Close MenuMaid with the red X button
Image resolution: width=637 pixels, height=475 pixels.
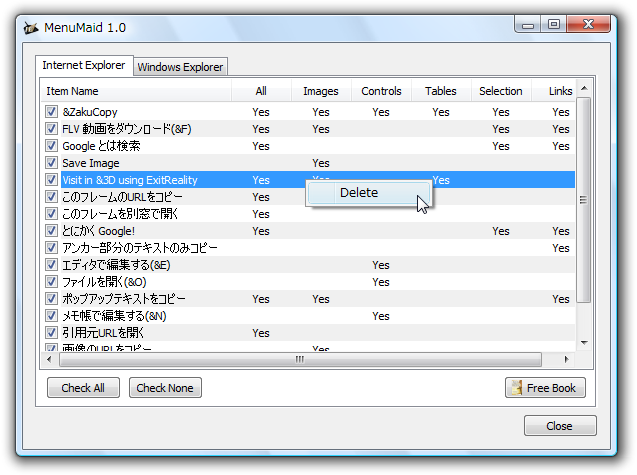[x=589, y=24]
